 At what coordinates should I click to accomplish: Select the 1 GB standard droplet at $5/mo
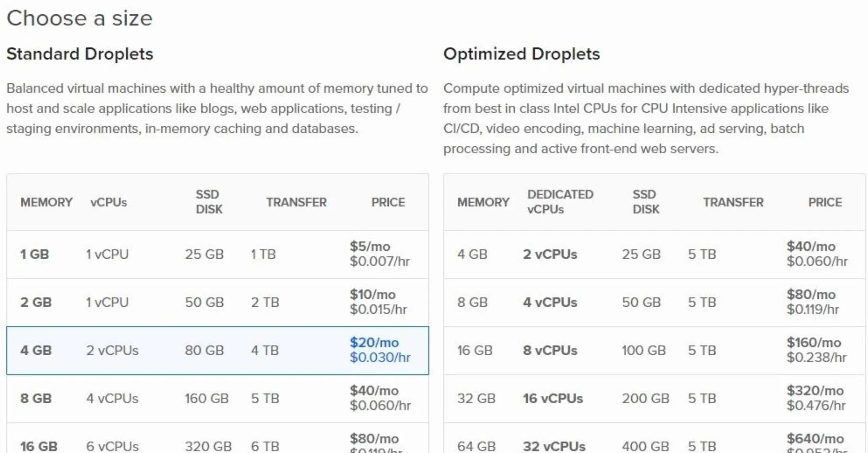click(218, 254)
